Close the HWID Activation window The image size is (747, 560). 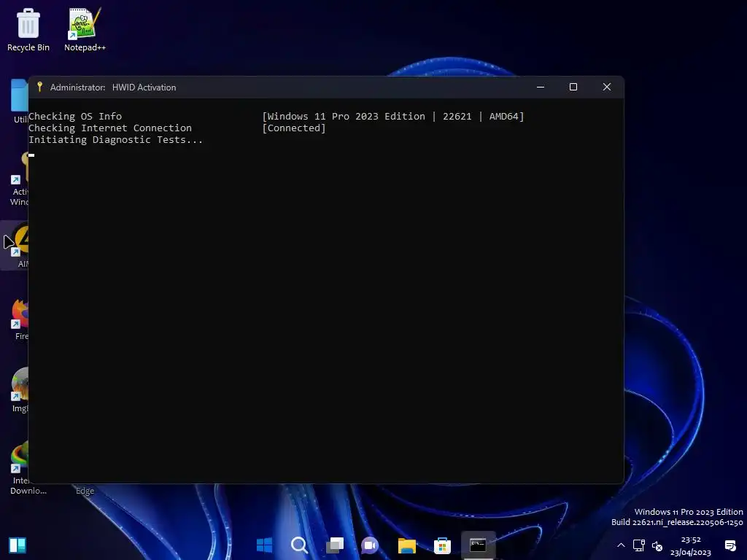(x=606, y=87)
